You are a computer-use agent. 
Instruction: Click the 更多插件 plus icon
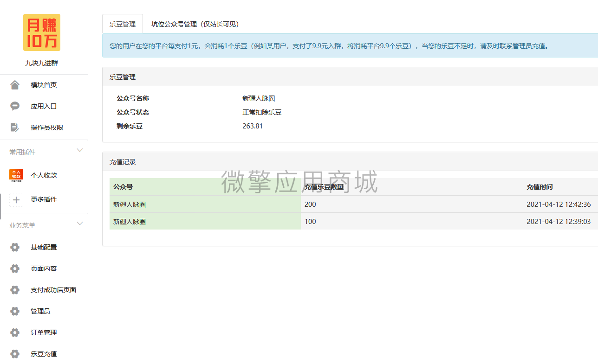point(16,199)
